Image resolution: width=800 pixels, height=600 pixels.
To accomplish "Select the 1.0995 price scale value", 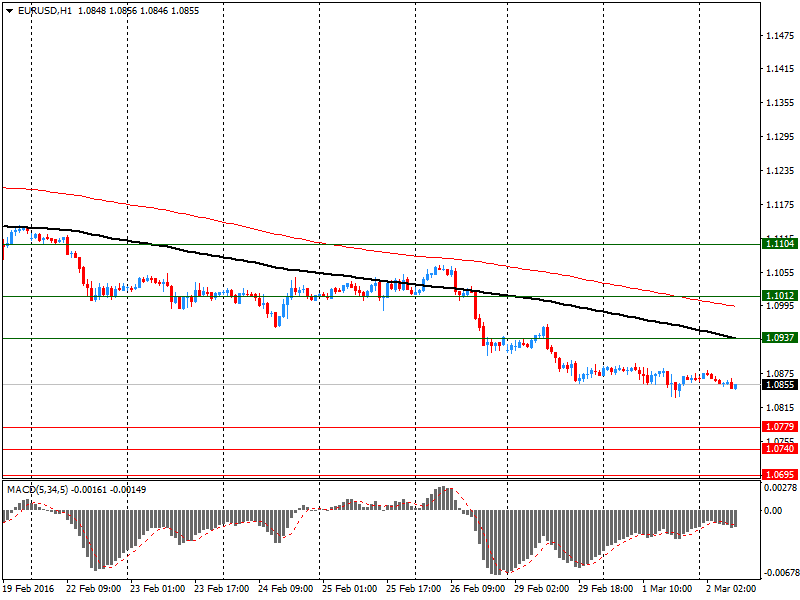I will [x=780, y=306].
